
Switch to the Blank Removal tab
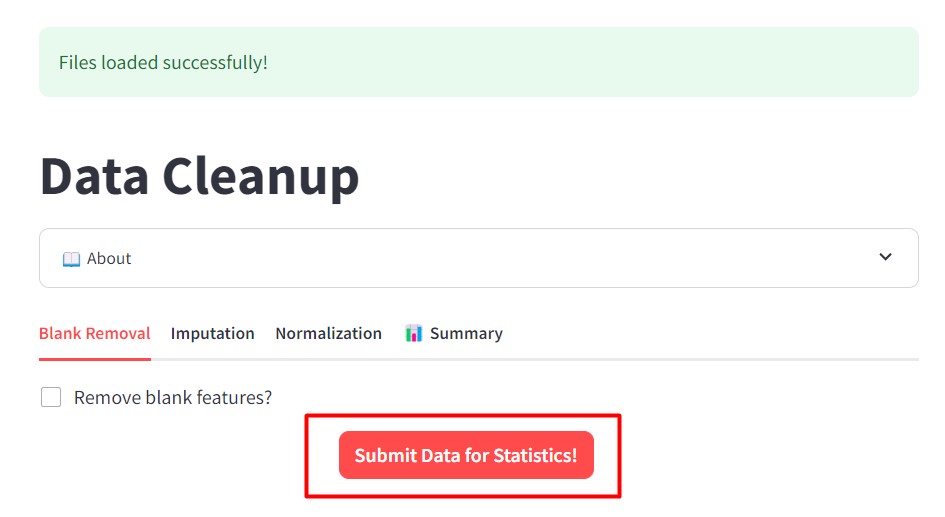[x=94, y=334]
